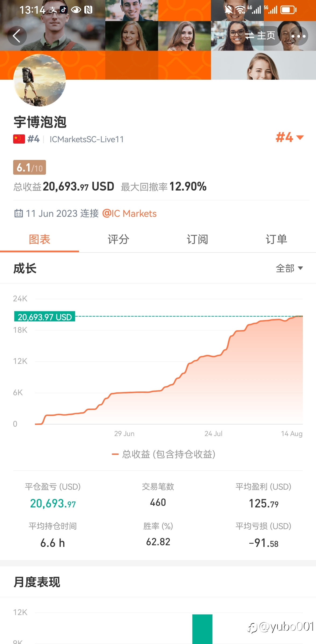Tap the 主页 switch icon button

[x=260, y=35]
